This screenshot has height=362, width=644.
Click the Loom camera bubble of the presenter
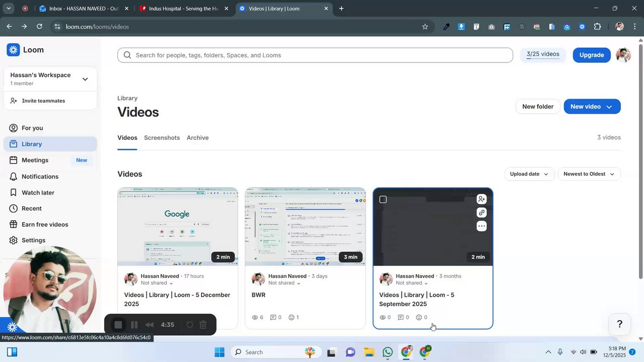click(50, 290)
